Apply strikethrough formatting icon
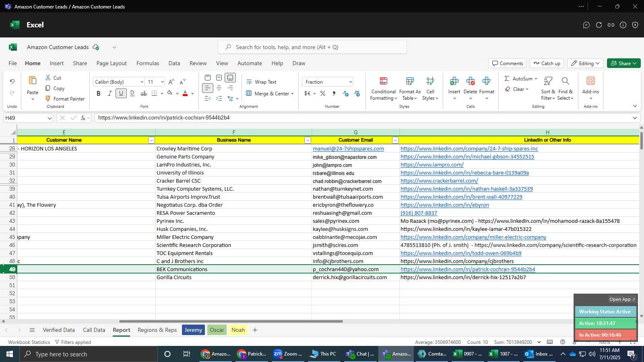The width and height of the screenshot is (644, 362). point(144,93)
